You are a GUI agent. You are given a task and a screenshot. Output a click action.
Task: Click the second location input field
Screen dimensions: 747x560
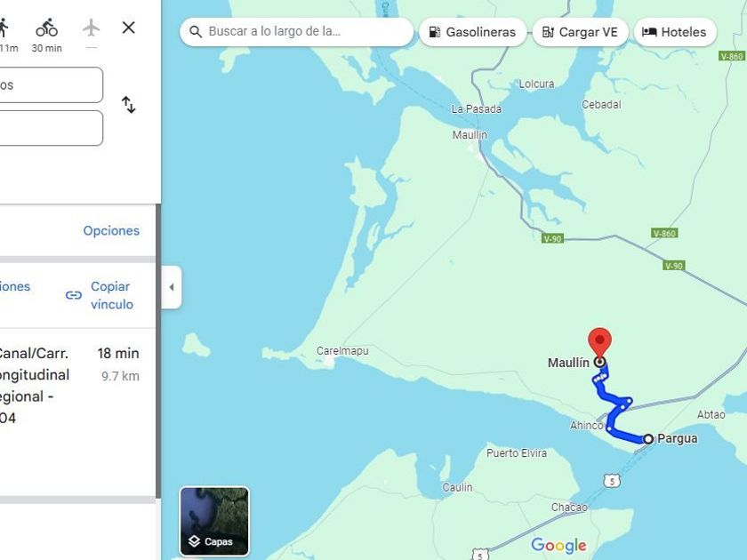click(49, 128)
